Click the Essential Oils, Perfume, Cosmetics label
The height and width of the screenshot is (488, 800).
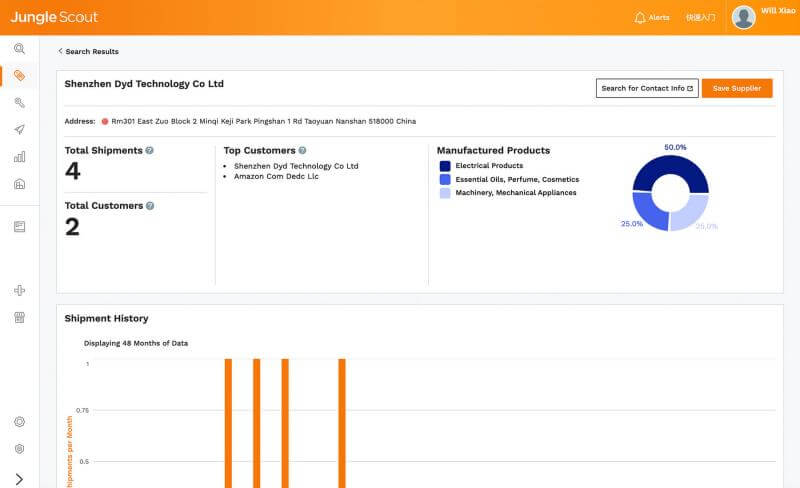[517, 180]
